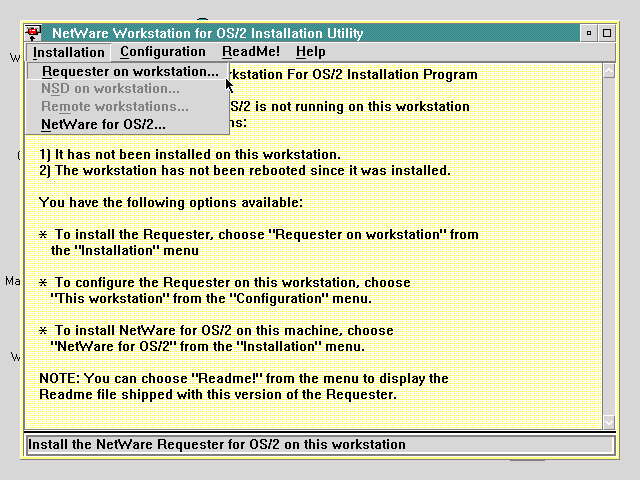This screenshot has height=480, width=640.
Task: Click the line "To install NetWare for OS/2 on this machine"
Action: pos(216,330)
